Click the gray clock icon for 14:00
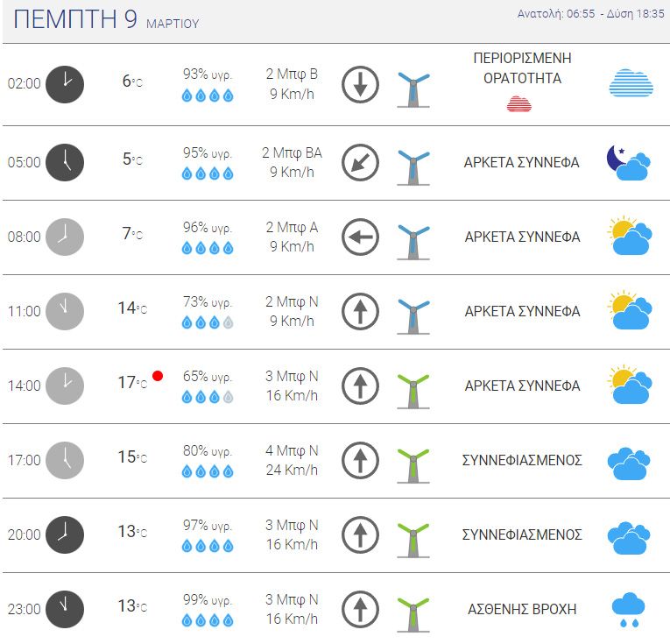The height and width of the screenshot is (644, 670). (x=65, y=386)
